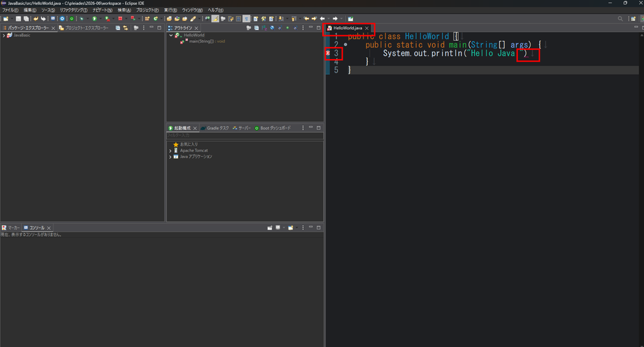The width and height of the screenshot is (644, 347).
Task: Click the white right arrow toolbar icon
Action: 335,18
